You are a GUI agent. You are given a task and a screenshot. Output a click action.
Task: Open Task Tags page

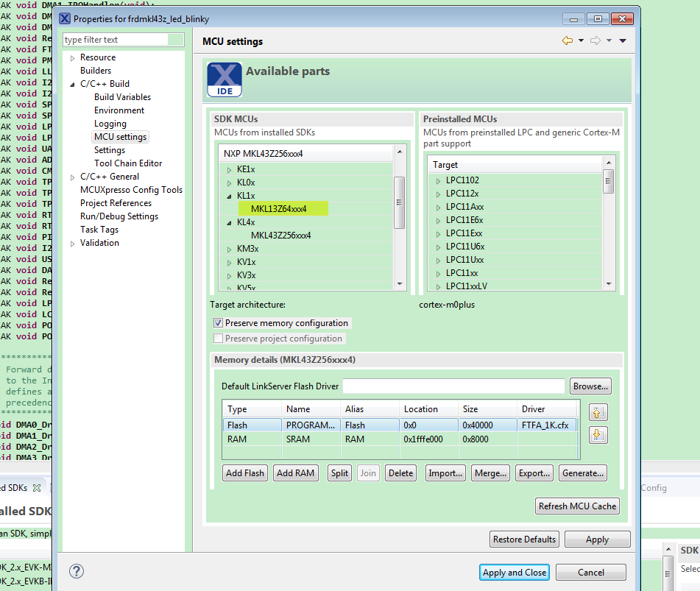tap(99, 230)
